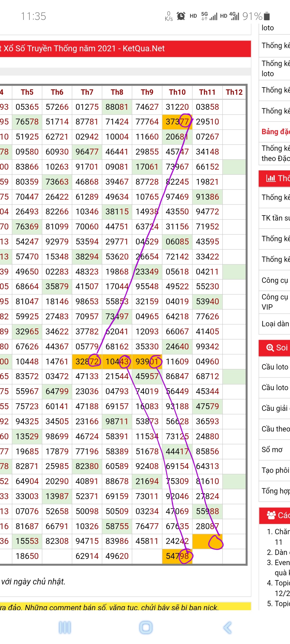290x644 pixels.
Task: Tap cell 13987 in Th6 column
Action: click(57, 496)
